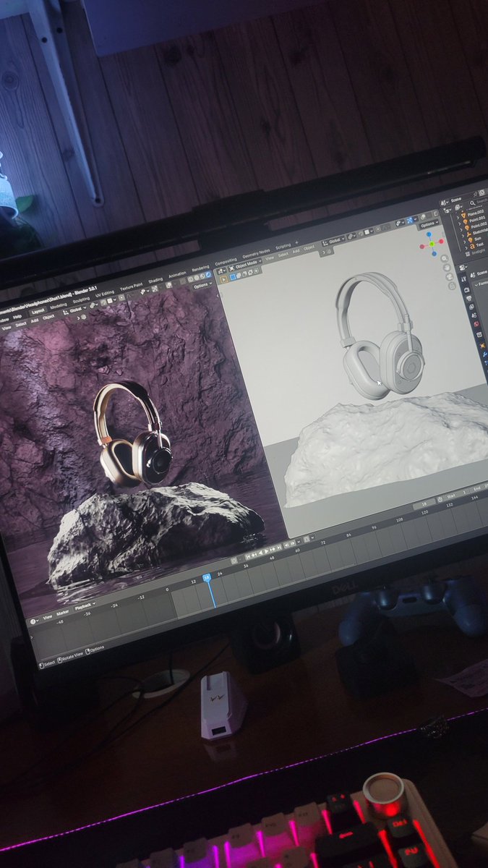Image resolution: width=488 pixels, height=868 pixels.
Task: Add a new workspace with the plus tab
Action: (296, 242)
